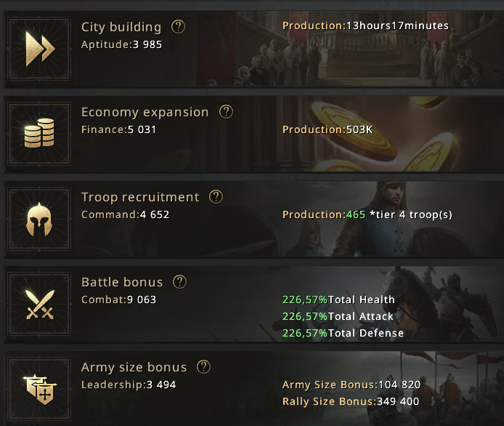504x426 pixels.
Task: Open help tooltip for Economy expansion
Action: (x=226, y=112)
